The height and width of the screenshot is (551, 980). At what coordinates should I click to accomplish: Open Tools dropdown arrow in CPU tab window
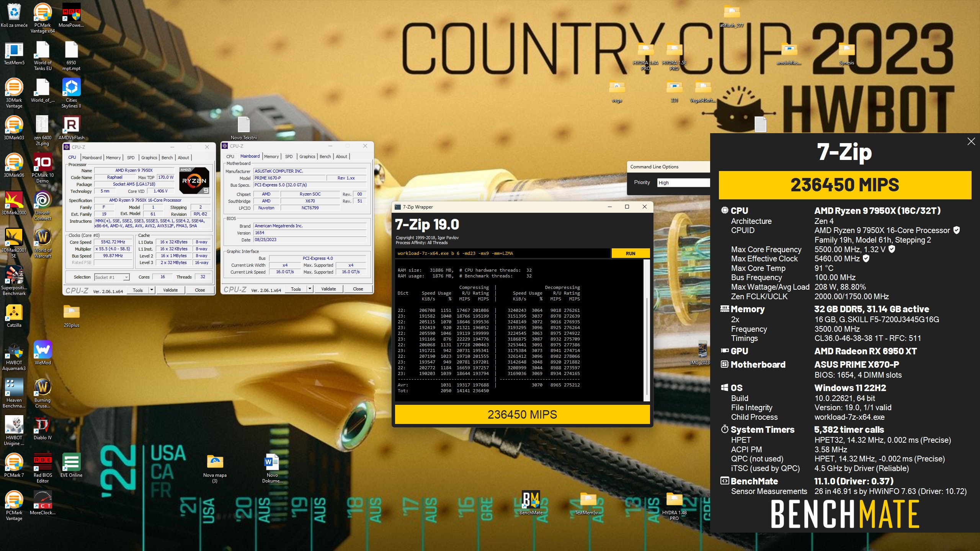tap(152, 290)
